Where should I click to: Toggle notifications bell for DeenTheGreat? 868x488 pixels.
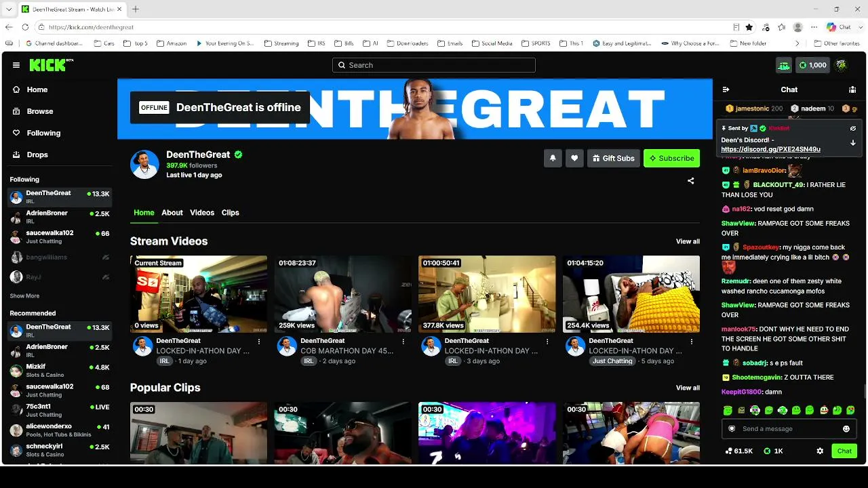click(x=553, y=158)
